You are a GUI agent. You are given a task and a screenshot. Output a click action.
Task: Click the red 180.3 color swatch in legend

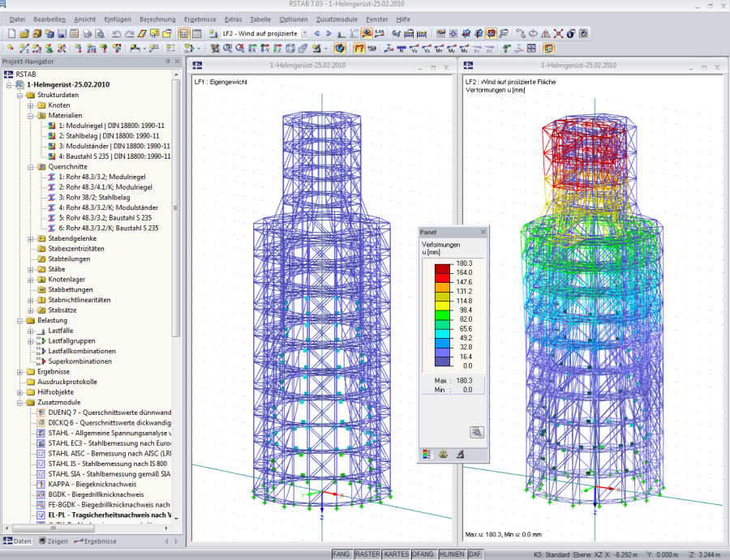442,268
